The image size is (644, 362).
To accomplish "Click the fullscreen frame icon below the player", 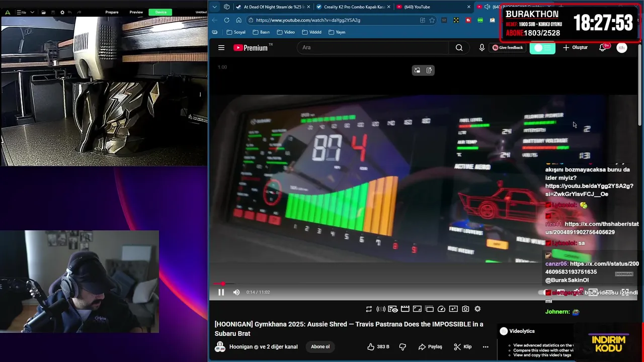I will coord(417,309).
